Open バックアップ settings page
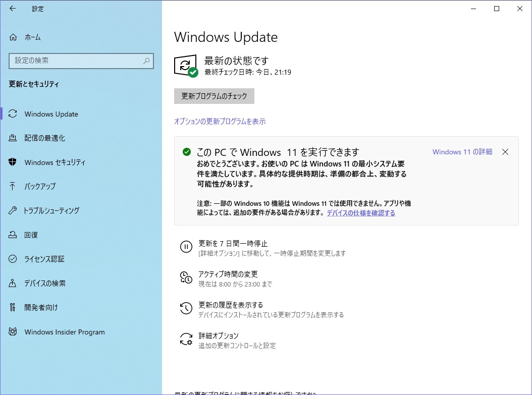The image size is (532, 395). tap(81, 187)
